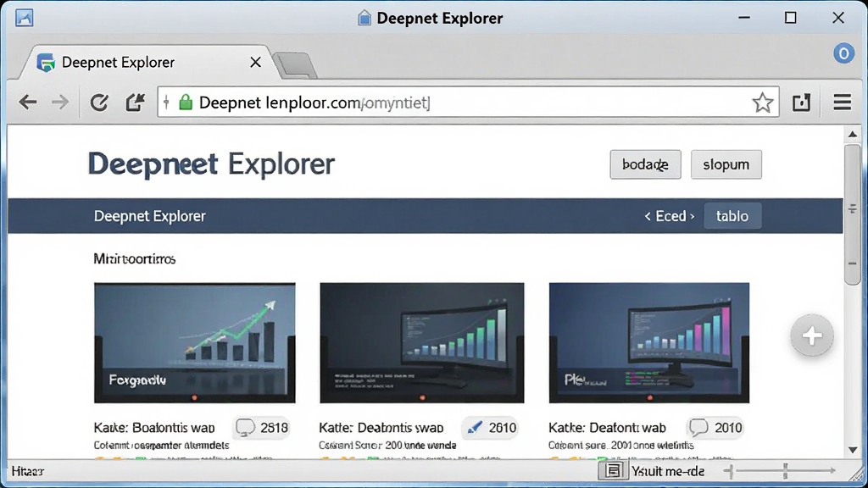
Task: Click the green padlock in the address bar
Action: [186, 102]
